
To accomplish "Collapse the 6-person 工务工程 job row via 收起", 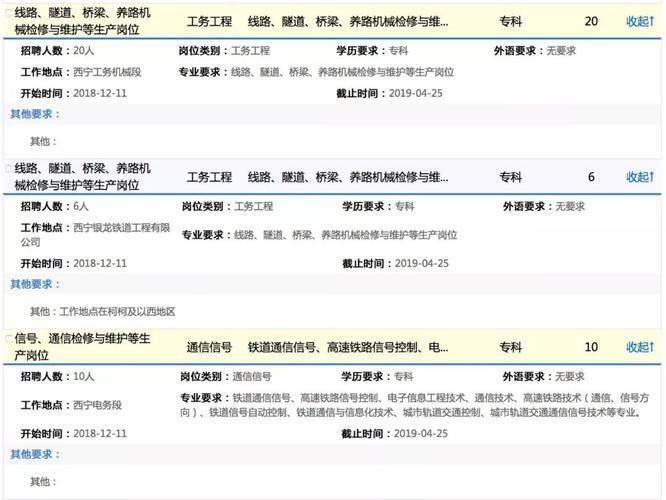I will point(640,177).
